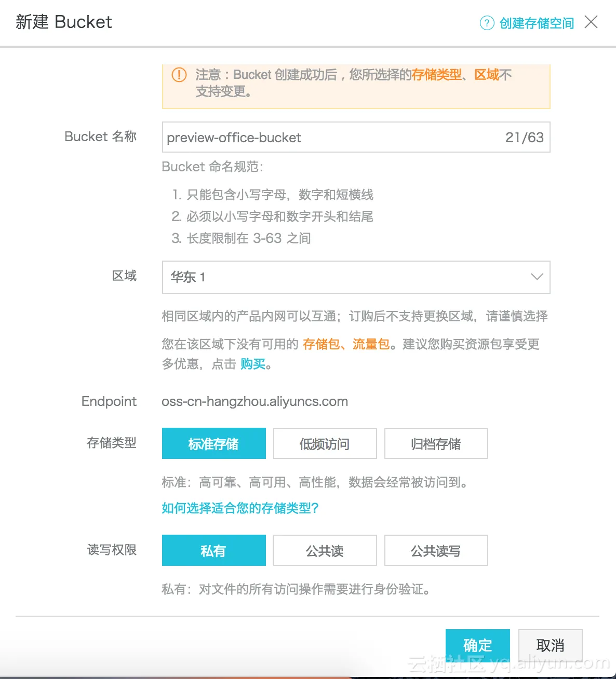Viewport: 616px width, 679px height.
Task: Expand region list via chevron arrow
Action: (x=537, y=277)
